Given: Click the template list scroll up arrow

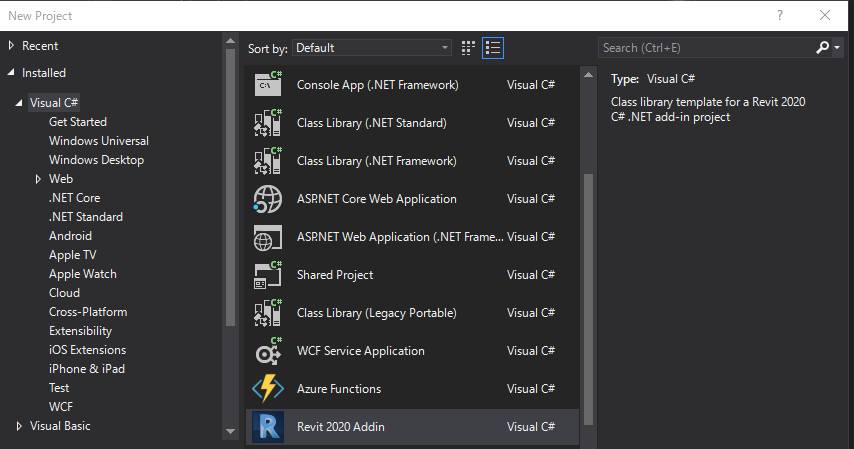Looking at the screenshot, I should pos(588,75).
